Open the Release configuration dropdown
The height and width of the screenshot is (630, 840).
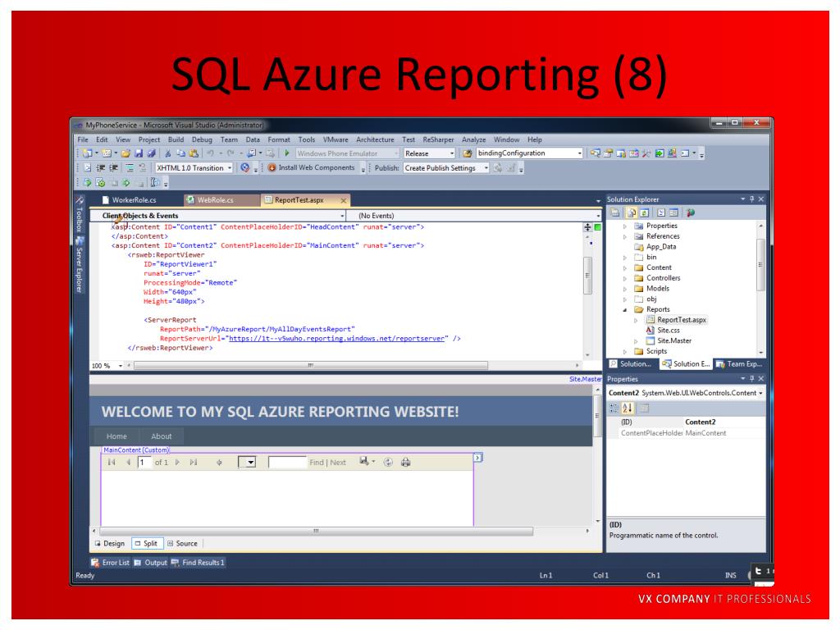tap(452, 153)
